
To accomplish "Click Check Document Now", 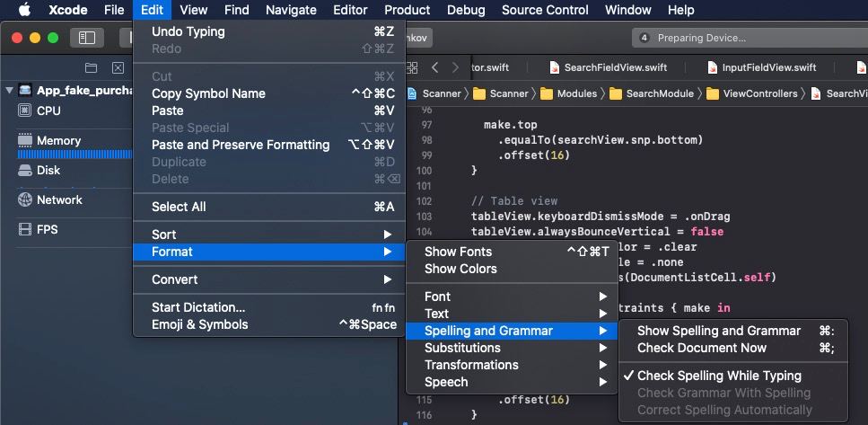I will pyautogui.click(x=701, y=348).
